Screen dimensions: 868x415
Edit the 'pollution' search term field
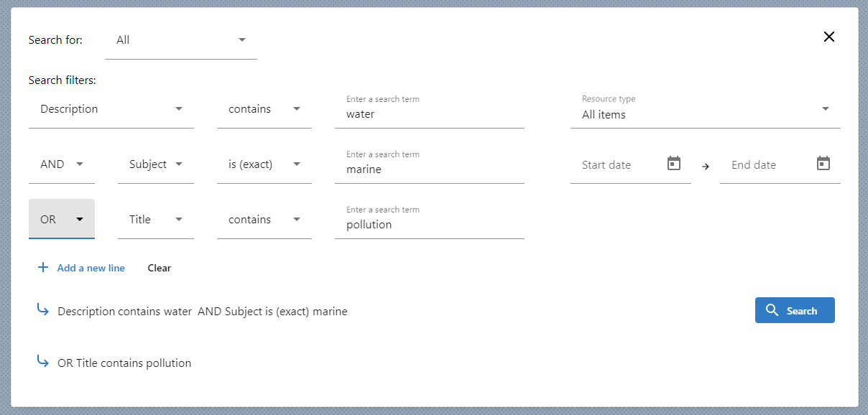click(429, 225)
